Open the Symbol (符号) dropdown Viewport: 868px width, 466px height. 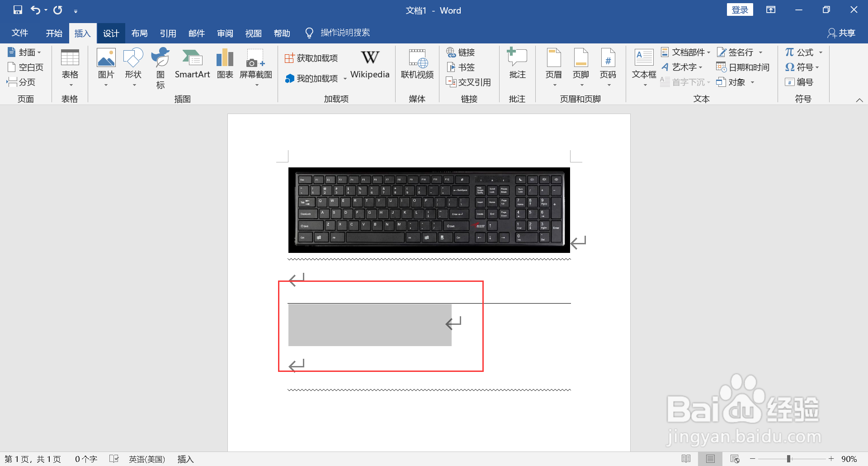[x=802, y=67]
